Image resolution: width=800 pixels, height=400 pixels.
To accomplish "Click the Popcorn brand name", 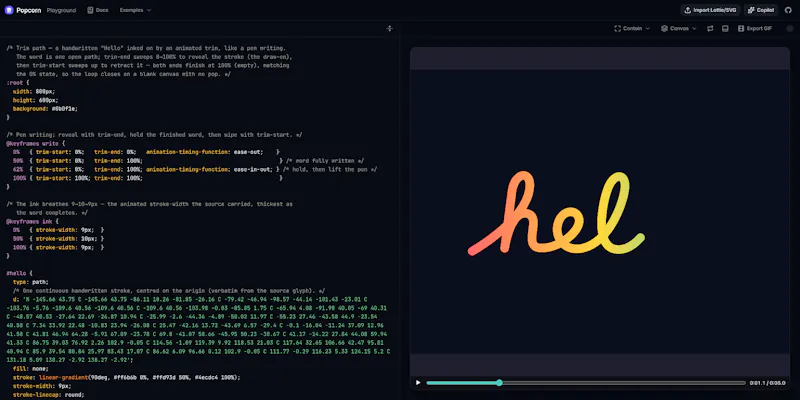I will (29, 10).
